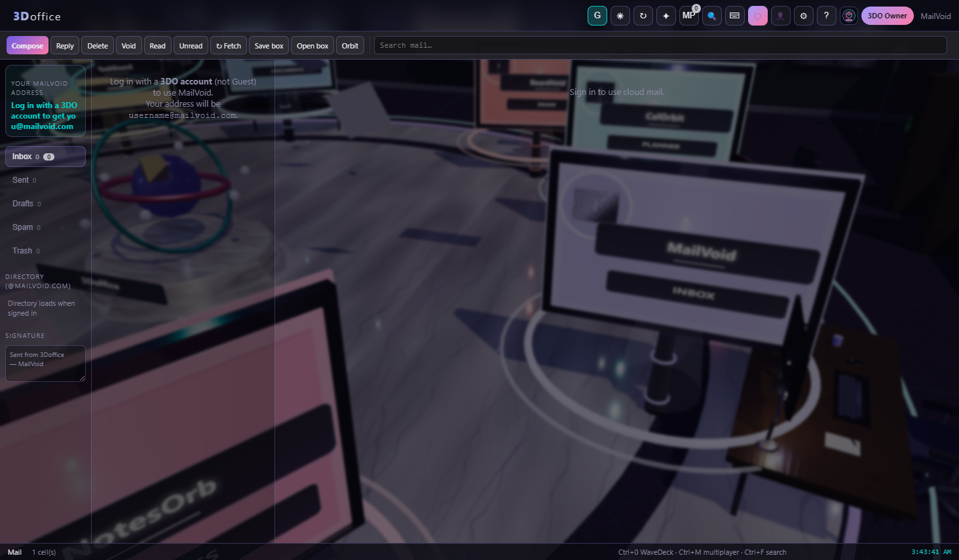This screenshot has height=560, width=959.
Task: Click the 3DO Owner button
Action: [x=888, y=16]
